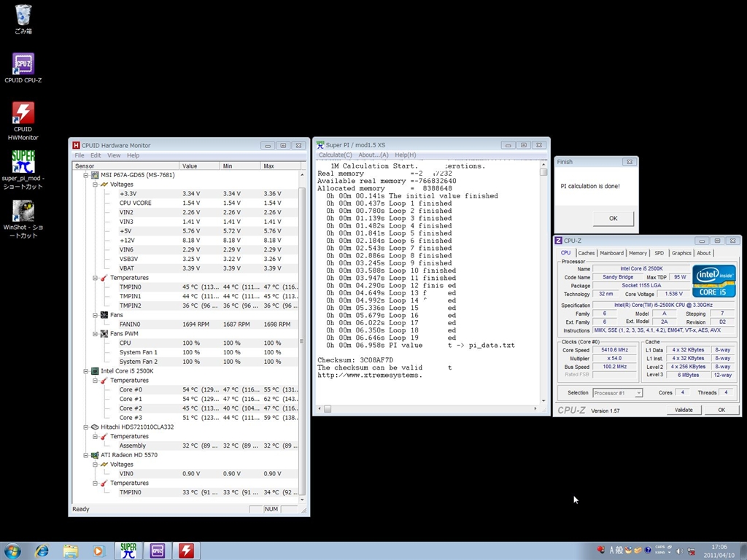Click the Intel Core i5 2500K chip icon
Screen dimensions: 747x560
[x=95, y=371]
